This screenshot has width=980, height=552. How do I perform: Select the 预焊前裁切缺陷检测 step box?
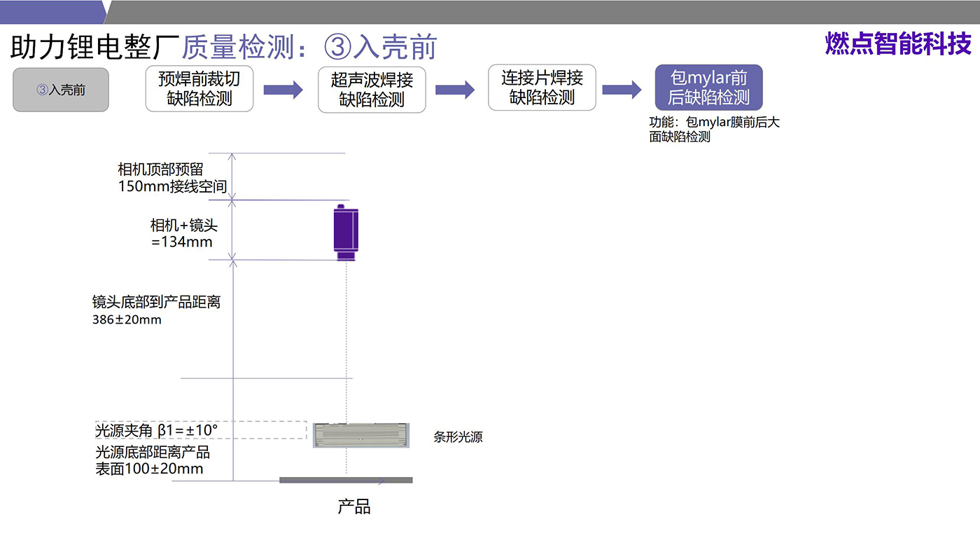[199, 88]
